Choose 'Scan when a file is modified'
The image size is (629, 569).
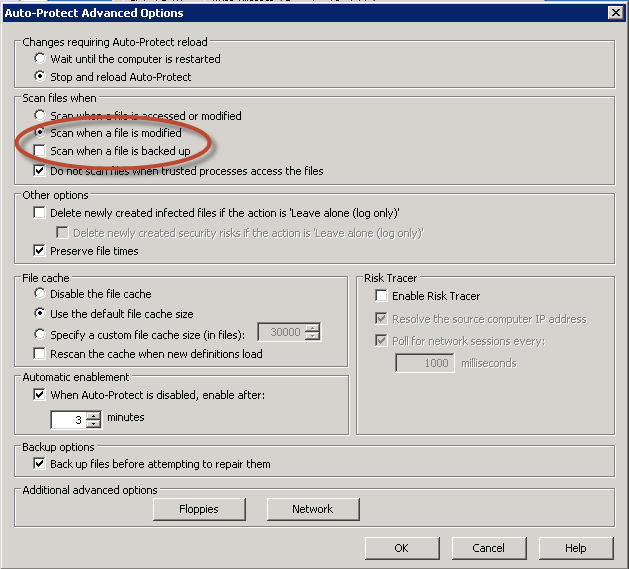pos(40,133)
